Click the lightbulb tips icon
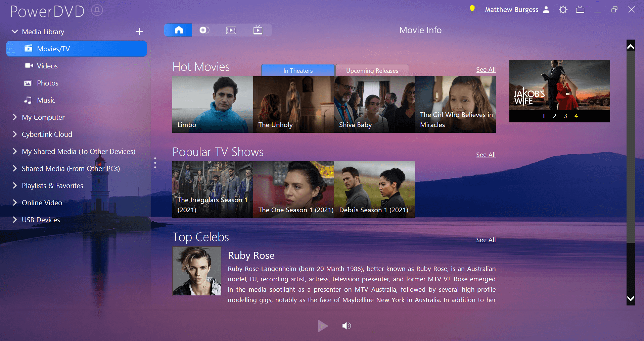Screen dimensions: 644x341 coord(472,9)
